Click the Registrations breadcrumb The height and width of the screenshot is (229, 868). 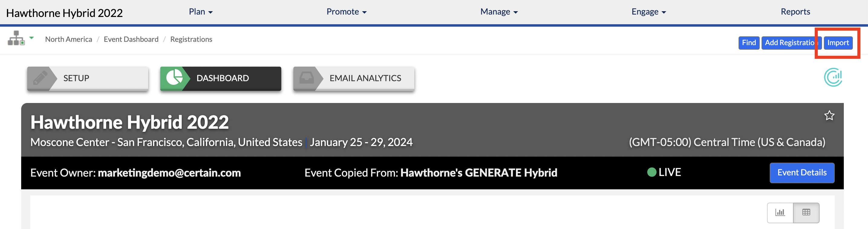pyautogui.click(x=191, y=39)
